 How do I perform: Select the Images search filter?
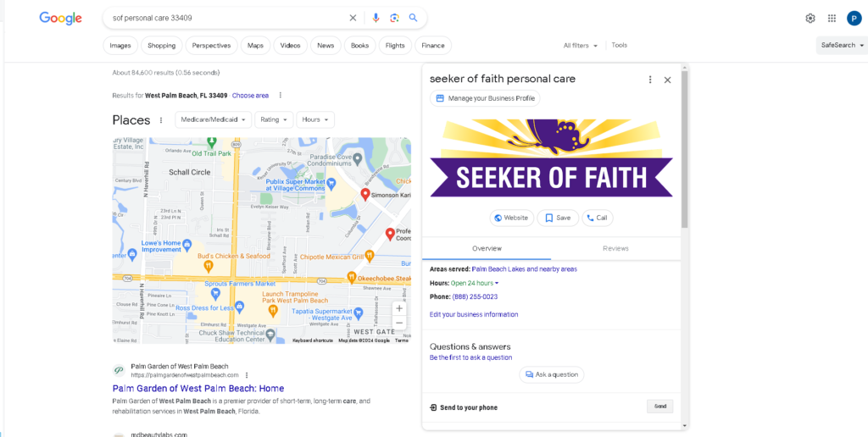(120, 46)
